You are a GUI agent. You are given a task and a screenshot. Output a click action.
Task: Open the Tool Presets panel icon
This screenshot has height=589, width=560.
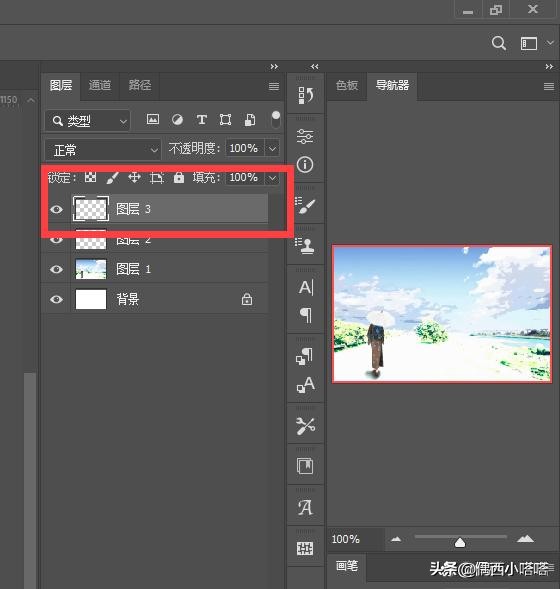(305, 426)
